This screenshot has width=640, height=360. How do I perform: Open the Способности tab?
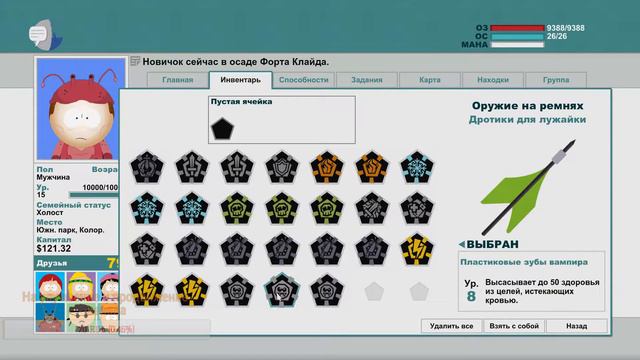point(304,80)
